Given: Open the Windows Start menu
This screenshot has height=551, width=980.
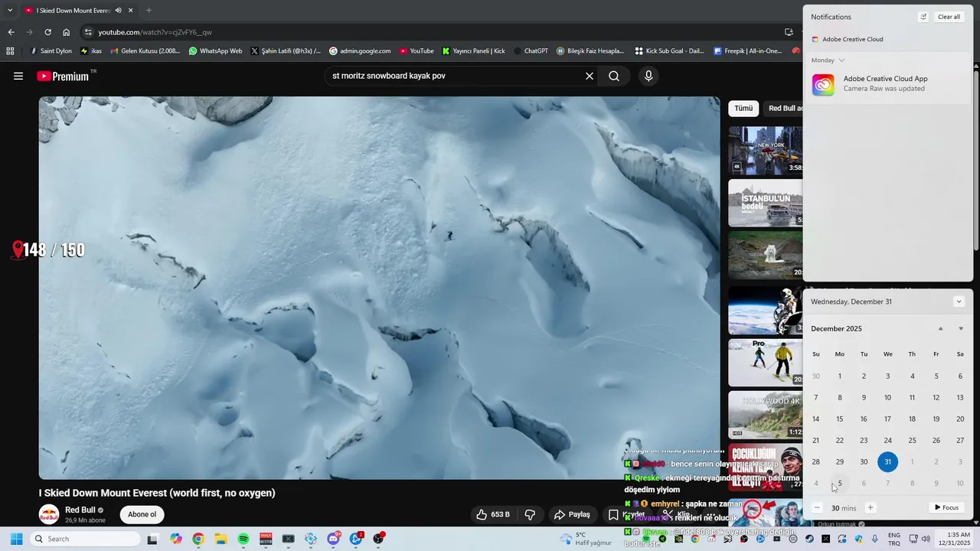Looking at the screenshot, I should [16, 539].
